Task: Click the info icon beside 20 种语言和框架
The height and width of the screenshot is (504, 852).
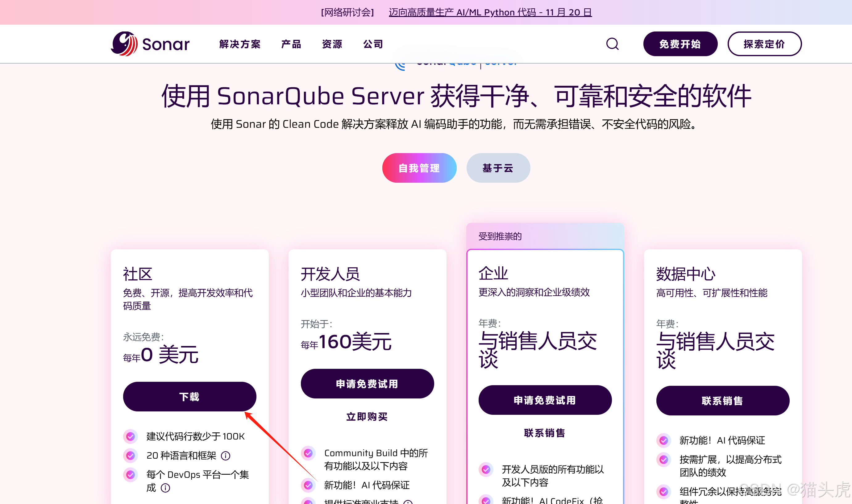Action: [226, 456]
